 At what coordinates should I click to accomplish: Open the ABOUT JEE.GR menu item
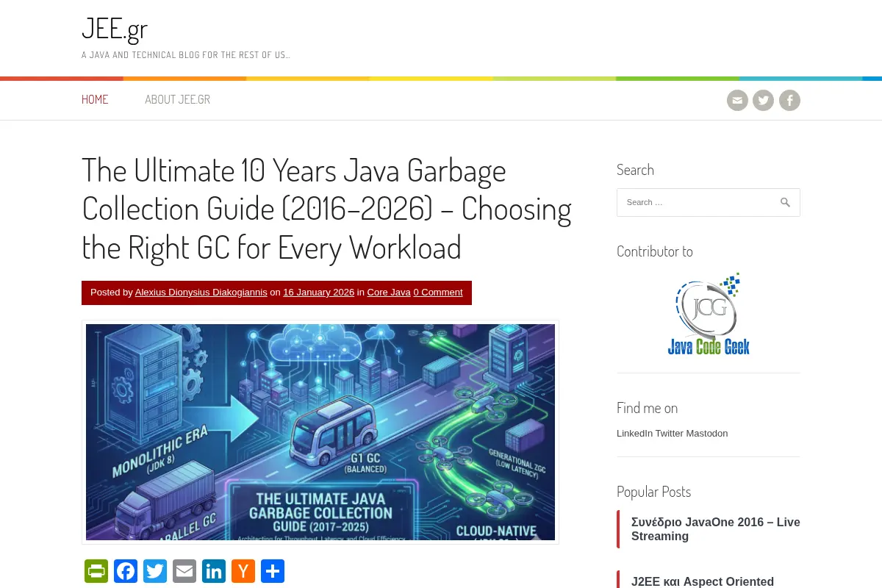coord(177,100)
